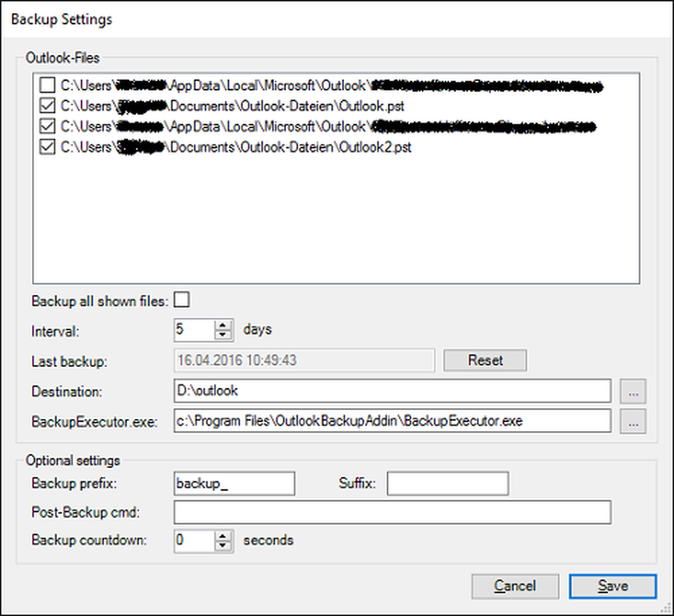
Task: Increase Backup countdown seconds with up arrow
Action: coord(222,535)
